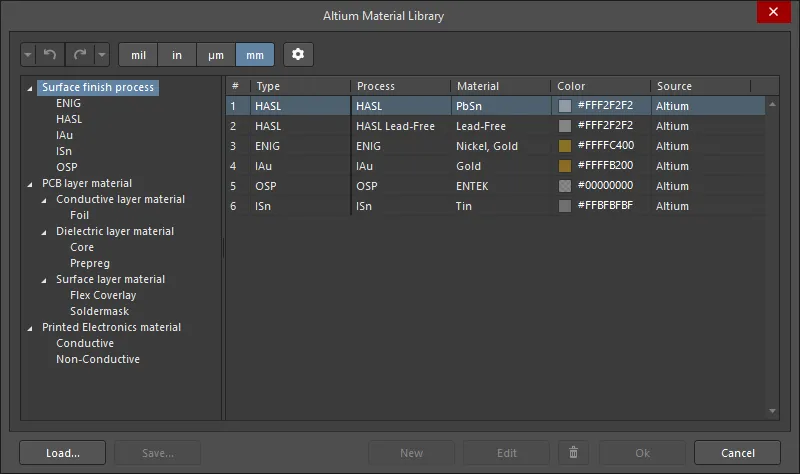Click the table scrollbar up arrow
The height and width of the screenshot is (474, 800).
tap(772, 104)
